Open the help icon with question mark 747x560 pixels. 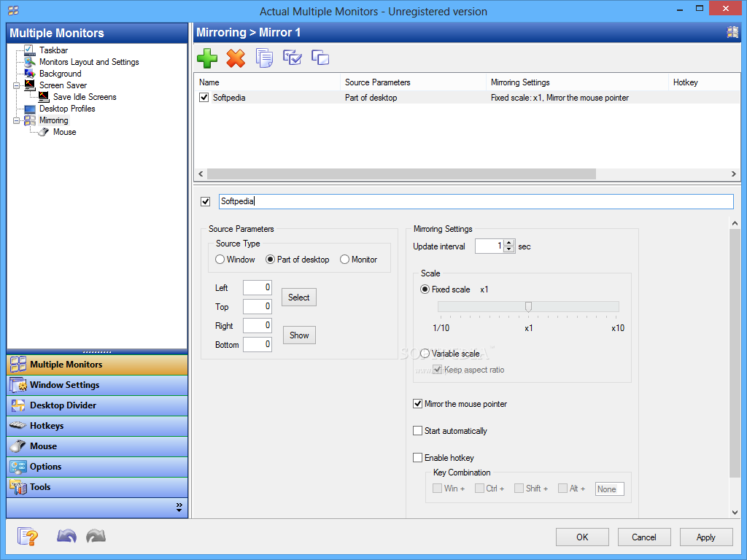pos(28,537)
